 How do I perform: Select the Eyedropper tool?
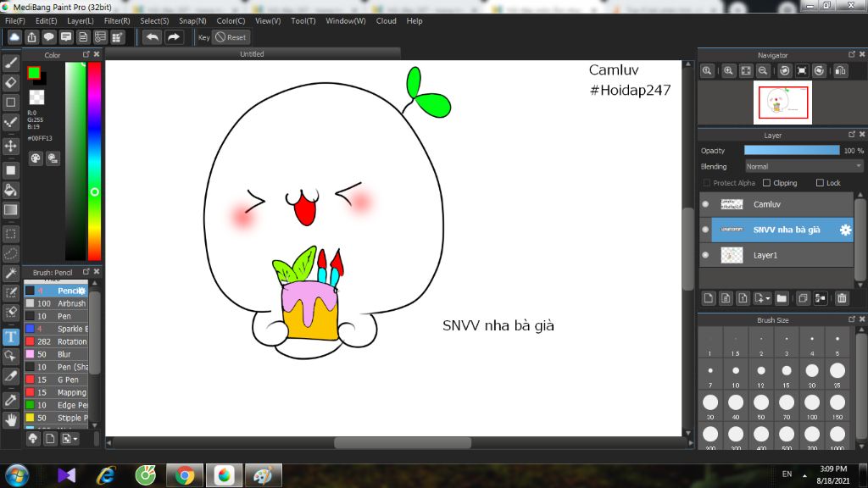click(x=10, y=400)
